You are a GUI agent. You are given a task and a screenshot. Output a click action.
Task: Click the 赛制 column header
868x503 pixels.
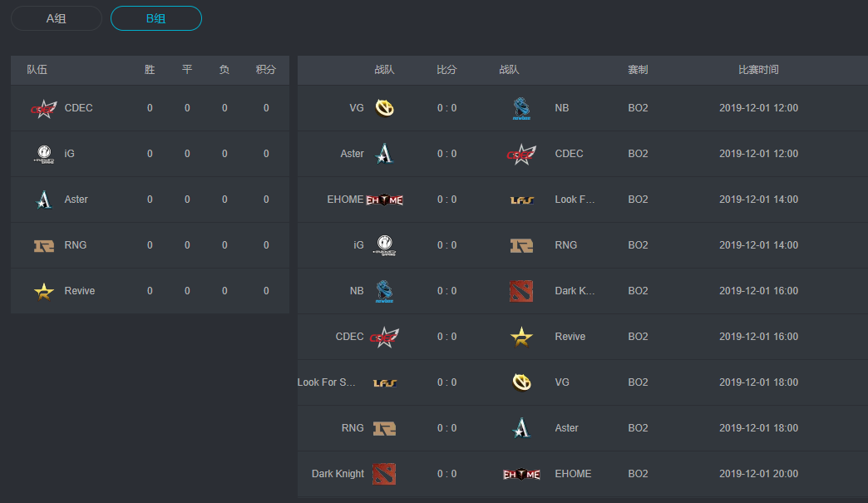click(x=638, y=70)
